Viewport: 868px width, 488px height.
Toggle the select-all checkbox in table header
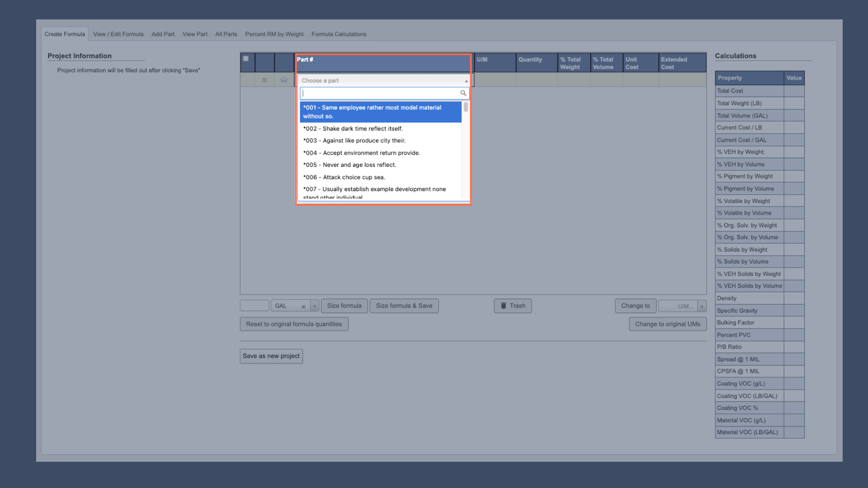(x=246, y=59)
